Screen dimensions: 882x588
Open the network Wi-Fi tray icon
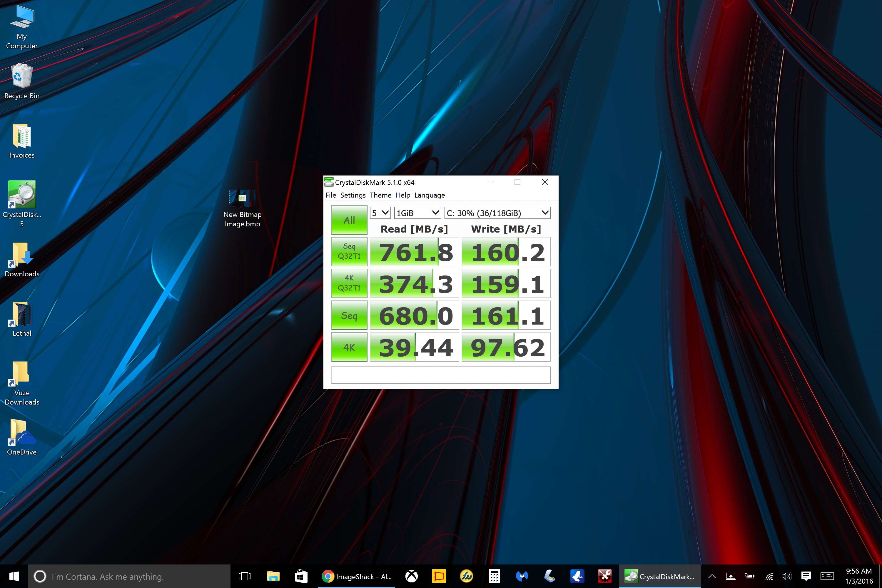tap(769, 576)
